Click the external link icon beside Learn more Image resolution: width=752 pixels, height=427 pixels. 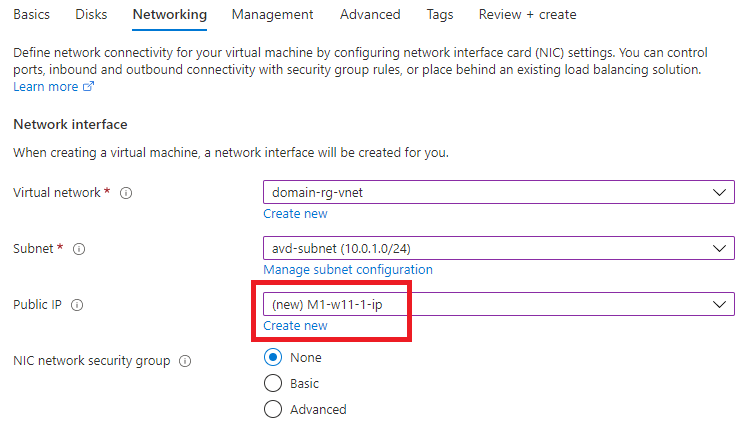point(88,86)
